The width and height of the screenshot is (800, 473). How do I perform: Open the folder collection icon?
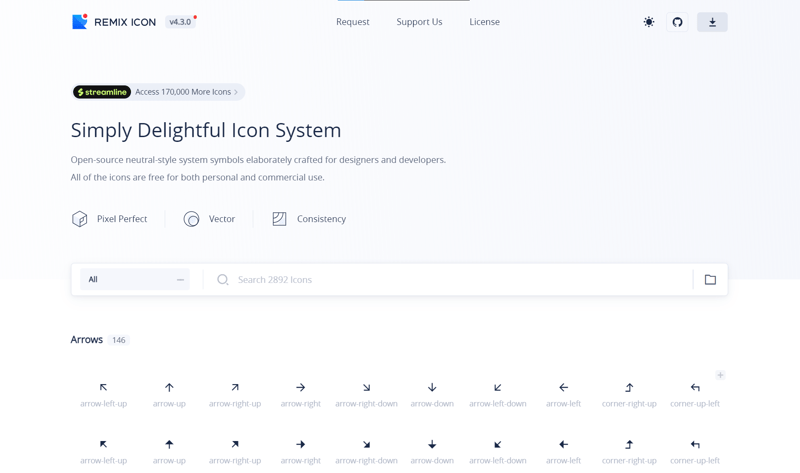coord(710,280)
